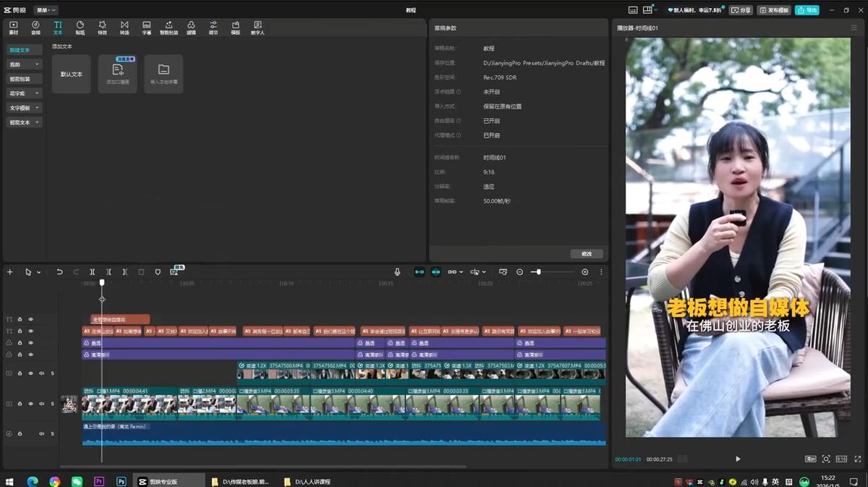Click the 新人福利 promotion link
Screen dimensions: 868x487
[x=695, y=10]
